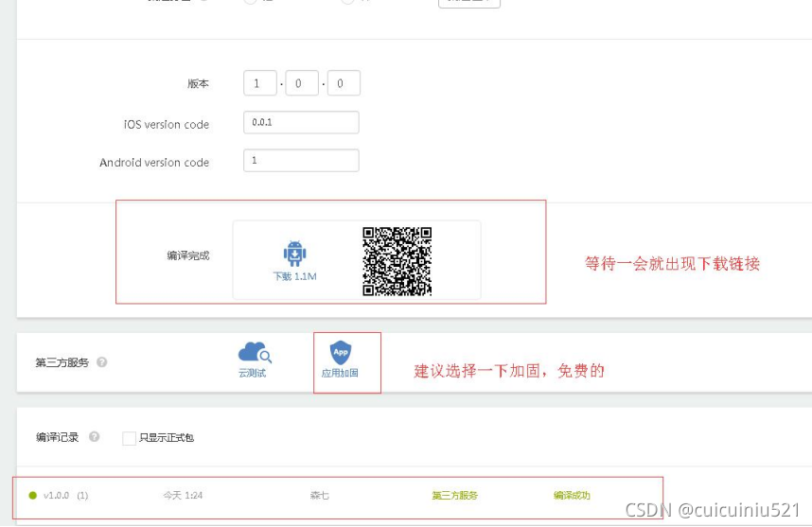Select the 应用加固 shield App icon
The height and width of the screenshot is (527, 812).
click(x=341, y=353)
